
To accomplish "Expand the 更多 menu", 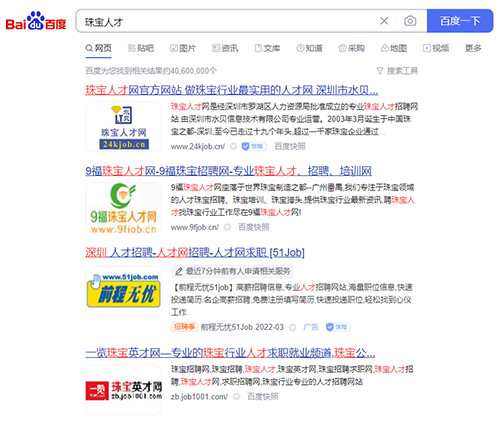I will (x=473, y=48).
